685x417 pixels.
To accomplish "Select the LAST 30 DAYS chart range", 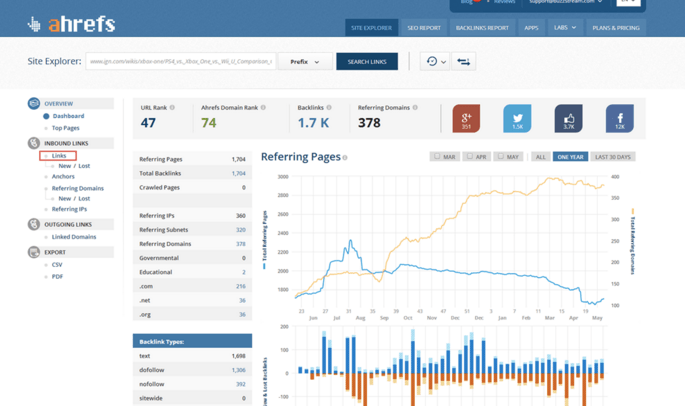I will (613, 157).
